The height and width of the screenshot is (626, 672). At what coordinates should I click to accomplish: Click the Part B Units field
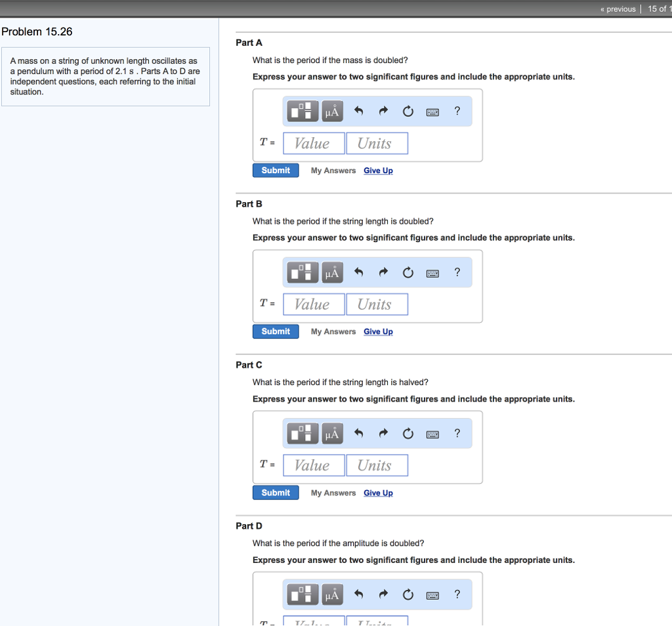(377, 304)
